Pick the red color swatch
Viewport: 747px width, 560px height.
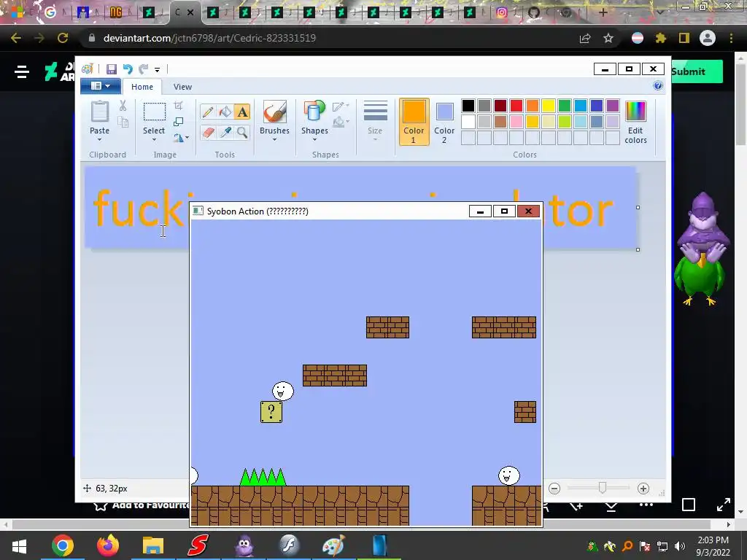[516, 105]
